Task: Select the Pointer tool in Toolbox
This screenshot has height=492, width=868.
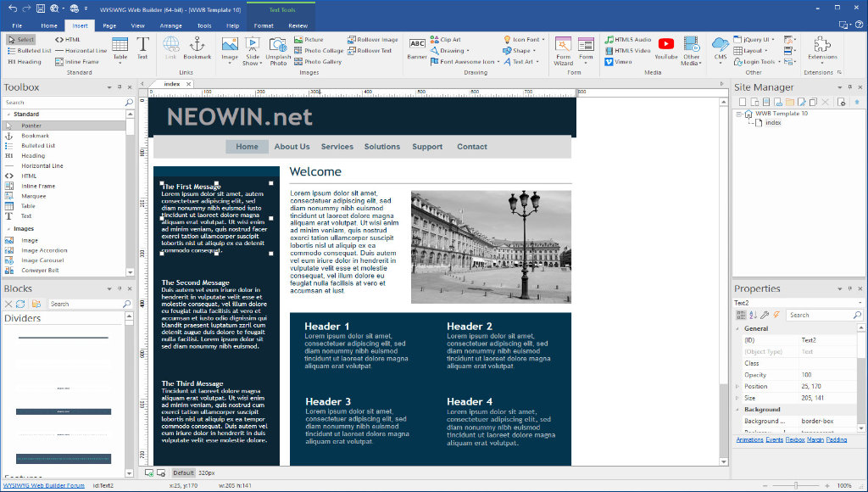Action: pyautogui.click(x=64, y=126)
